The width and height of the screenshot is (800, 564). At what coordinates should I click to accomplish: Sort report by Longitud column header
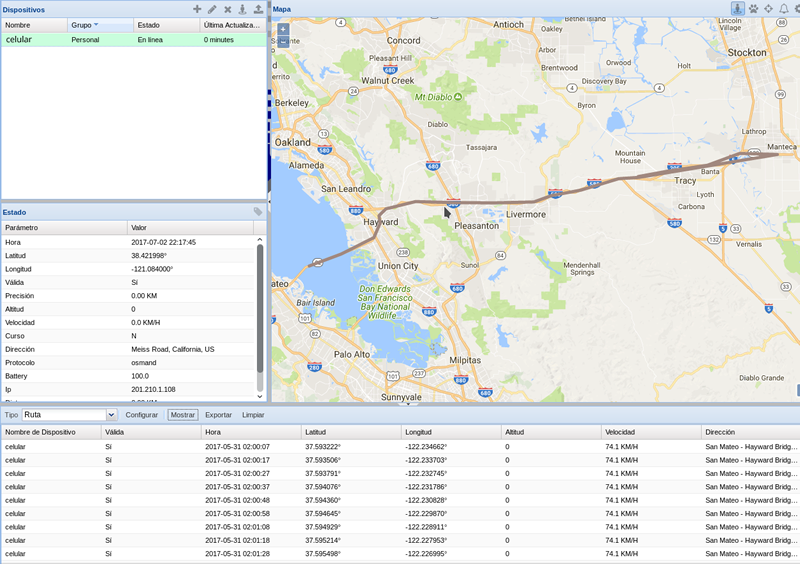(451, 432)
